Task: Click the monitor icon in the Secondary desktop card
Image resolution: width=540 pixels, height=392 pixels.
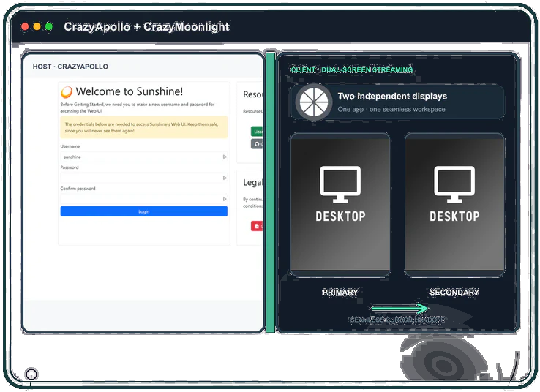Action: [454, 184]
